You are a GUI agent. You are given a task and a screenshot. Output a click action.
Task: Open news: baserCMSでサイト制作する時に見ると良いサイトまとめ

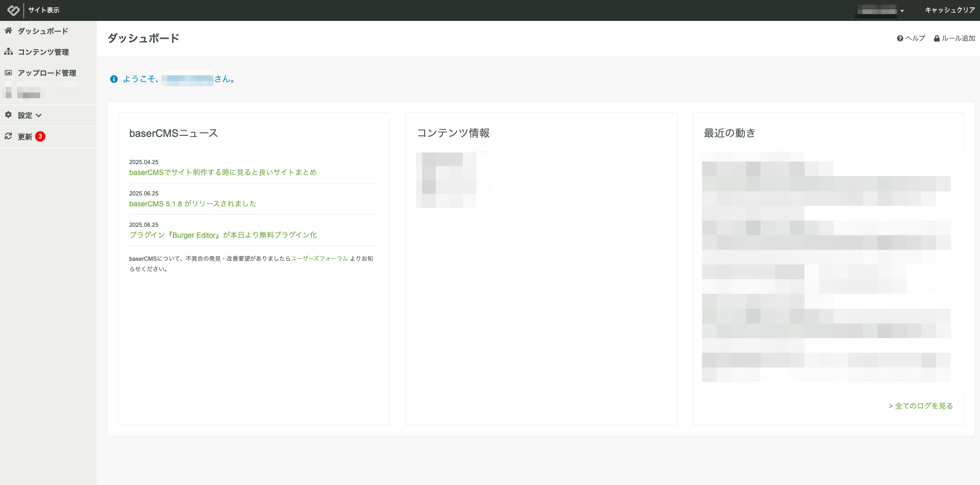223,172
